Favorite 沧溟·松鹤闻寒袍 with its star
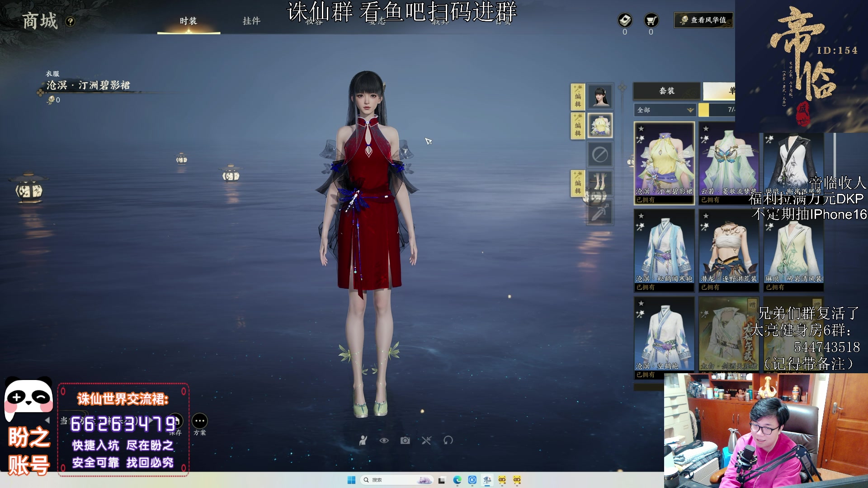 [641, 216]
